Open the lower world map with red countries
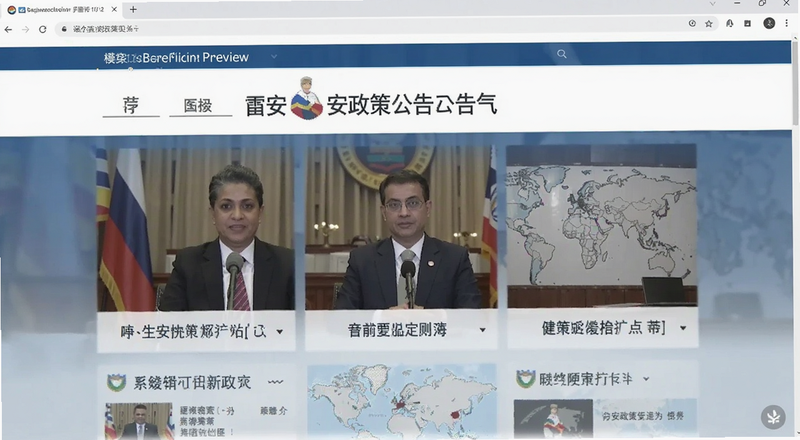Screen dimensions: 800x440 click(402, 402)
